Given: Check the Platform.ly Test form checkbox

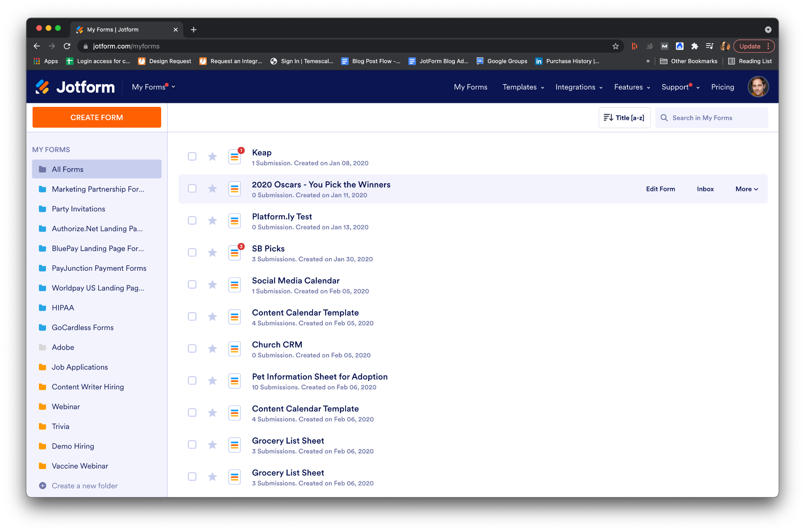Looking at the screenshot, I should 192,220.
